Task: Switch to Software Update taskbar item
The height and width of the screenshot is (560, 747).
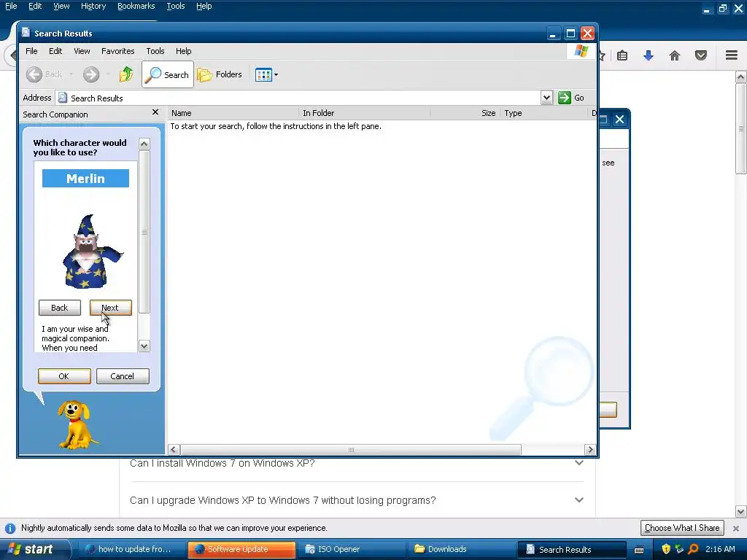Action: click(241, 549)
